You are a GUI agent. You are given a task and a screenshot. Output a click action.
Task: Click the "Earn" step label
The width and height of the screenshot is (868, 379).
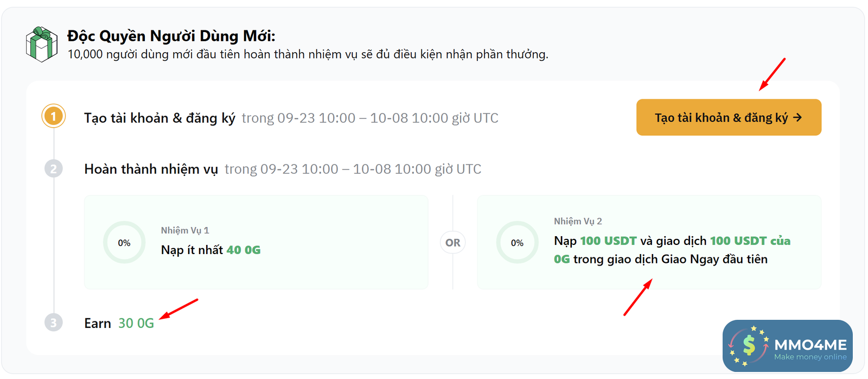98,323
